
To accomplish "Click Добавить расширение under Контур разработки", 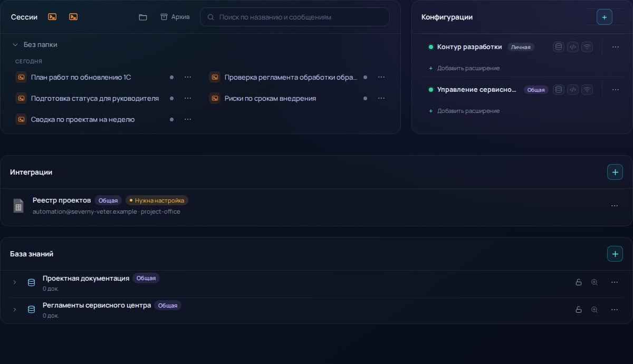I will pyautogui.click(x=464, y=68).
